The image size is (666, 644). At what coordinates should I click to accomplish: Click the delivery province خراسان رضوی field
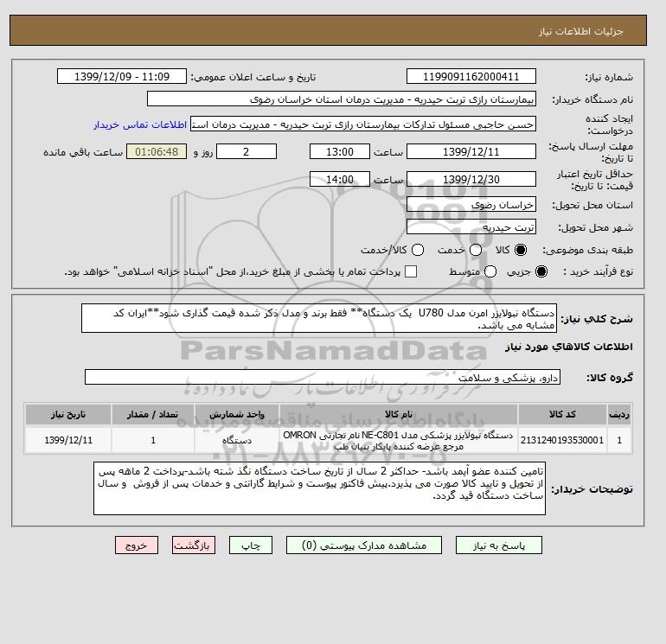coord(471,205)
